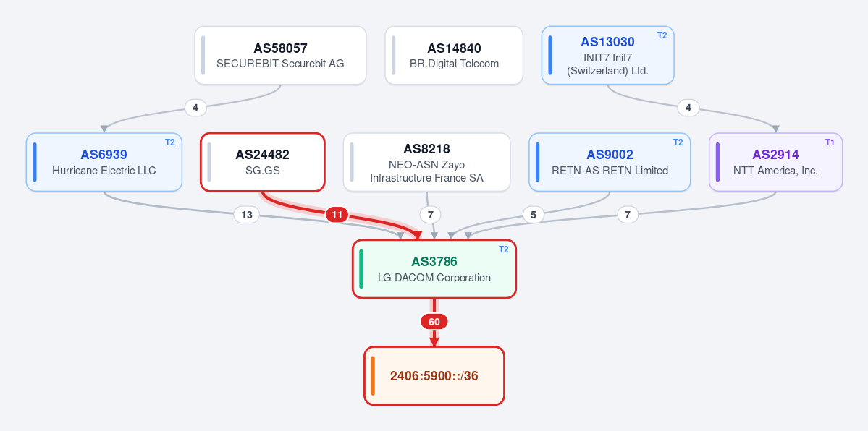Click the 13 edge count badge
The image size is (868, 431).
click(x=247, y=215)
